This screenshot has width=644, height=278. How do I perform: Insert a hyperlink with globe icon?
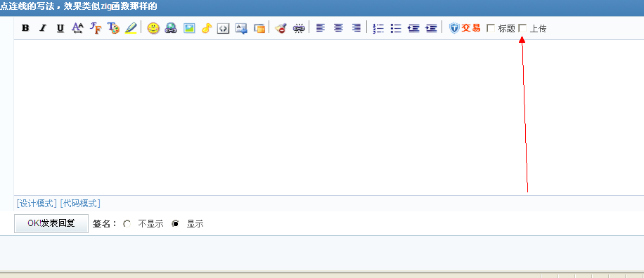(171, 28)
